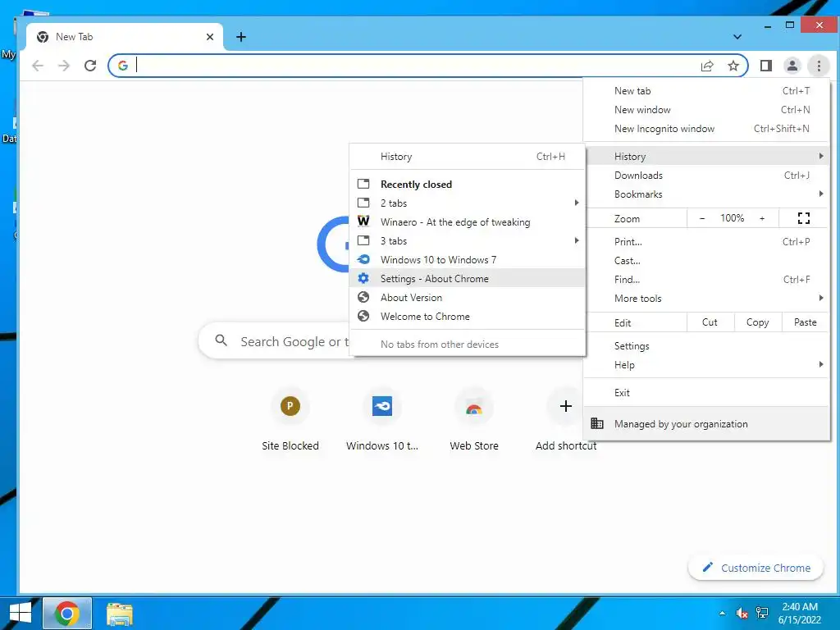This screenshot has height=630, width=840.
Task: Close the Chrome three-dot menu button
Action: pos(819,66)
